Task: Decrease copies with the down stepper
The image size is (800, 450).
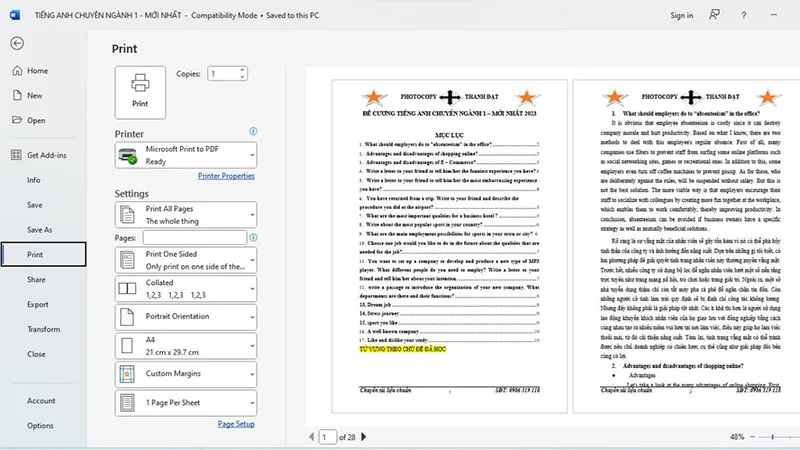Action: (242, 77)
